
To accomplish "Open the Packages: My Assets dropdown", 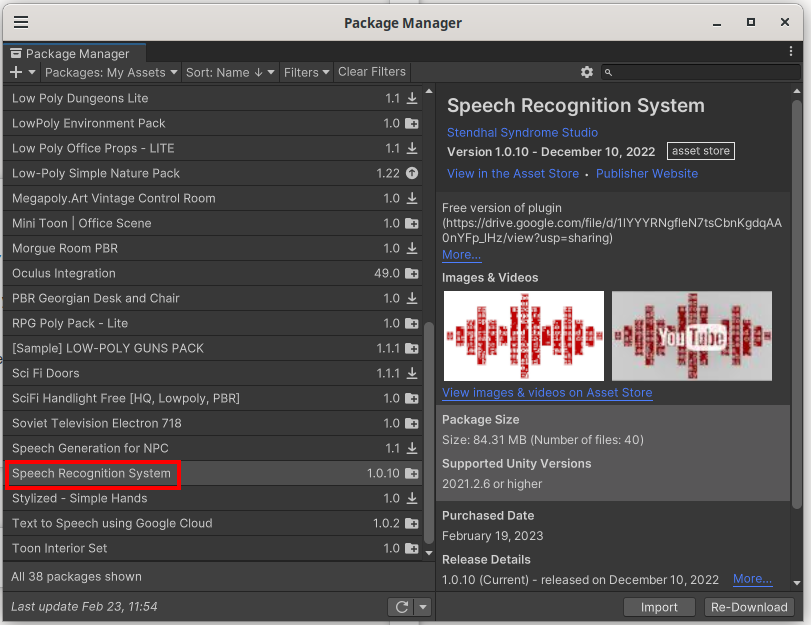I will click(x=111, y=72).
